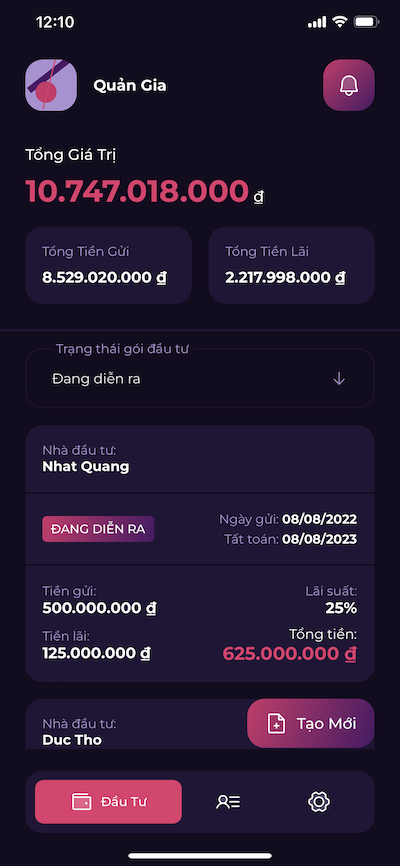Create a new package with Tạo Mới
This screenshot has width=400, height=866.
[x=310, y=724]
